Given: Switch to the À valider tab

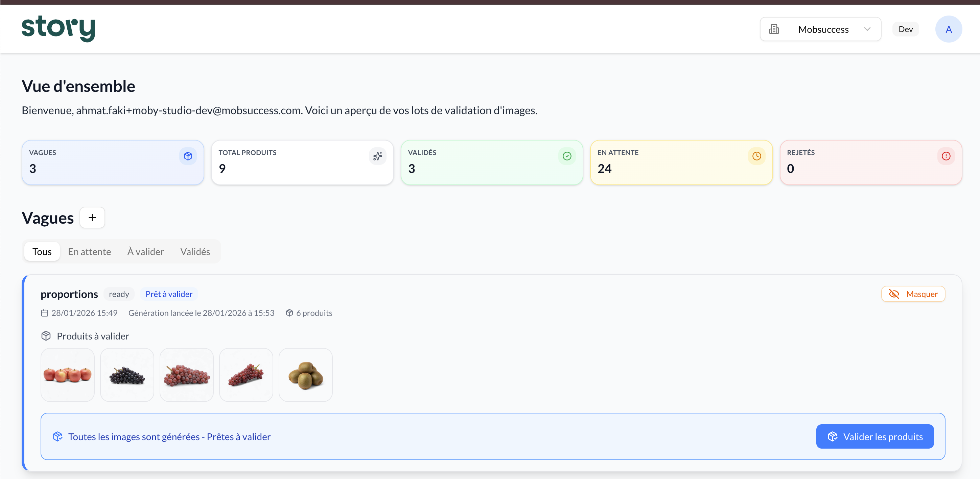Looking at the screenshot, I should click(x=146, y=251).
